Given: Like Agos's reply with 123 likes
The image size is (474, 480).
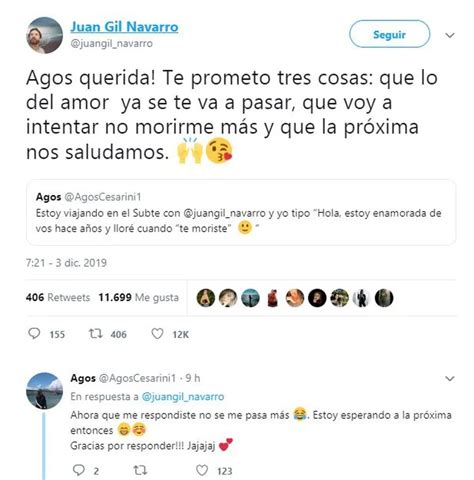Looking at the screenshot, I should (202, 470).
